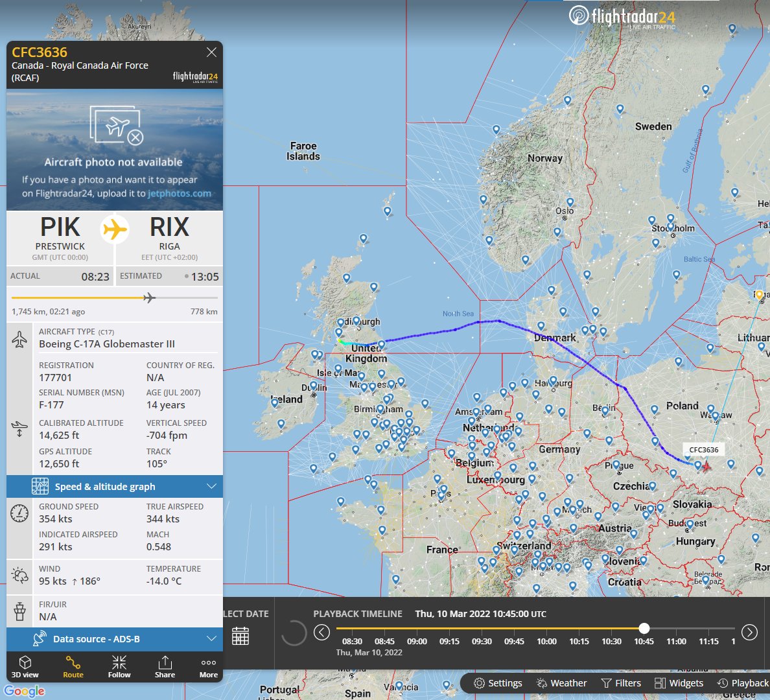
Task: Step playback timeline forward with right arrow
Action: click(749, 632)
